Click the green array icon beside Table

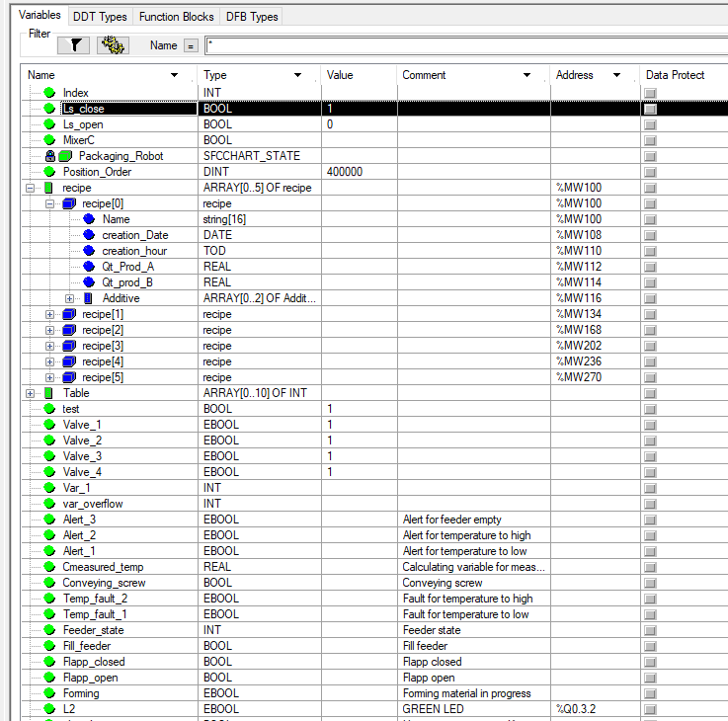[x=49, y=393]
